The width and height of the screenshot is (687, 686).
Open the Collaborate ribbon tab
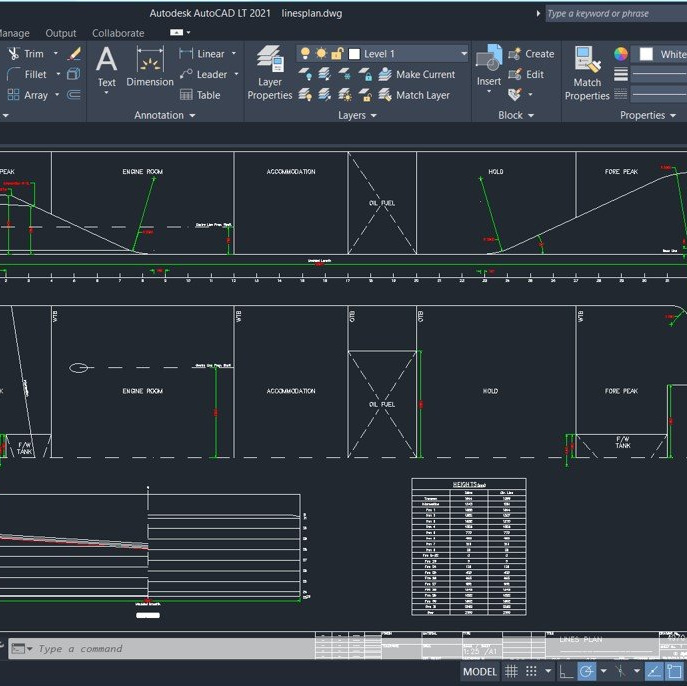coord(118,33)
